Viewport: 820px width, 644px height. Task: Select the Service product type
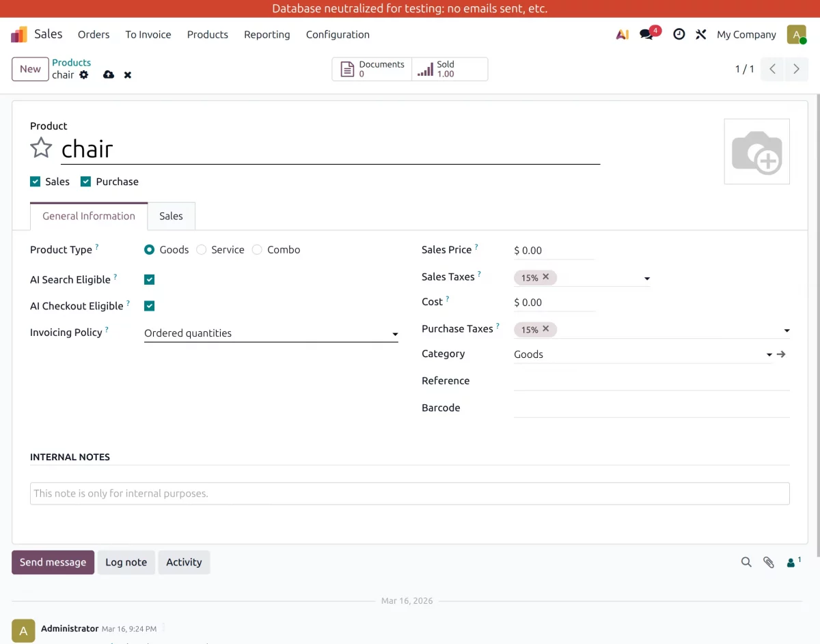tap(202, 249)
